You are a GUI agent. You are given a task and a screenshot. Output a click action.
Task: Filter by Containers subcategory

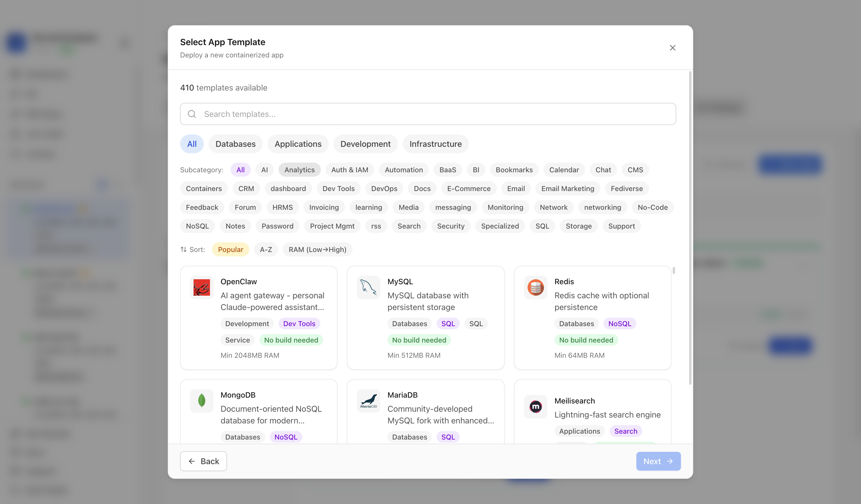(x=204, y=188)
